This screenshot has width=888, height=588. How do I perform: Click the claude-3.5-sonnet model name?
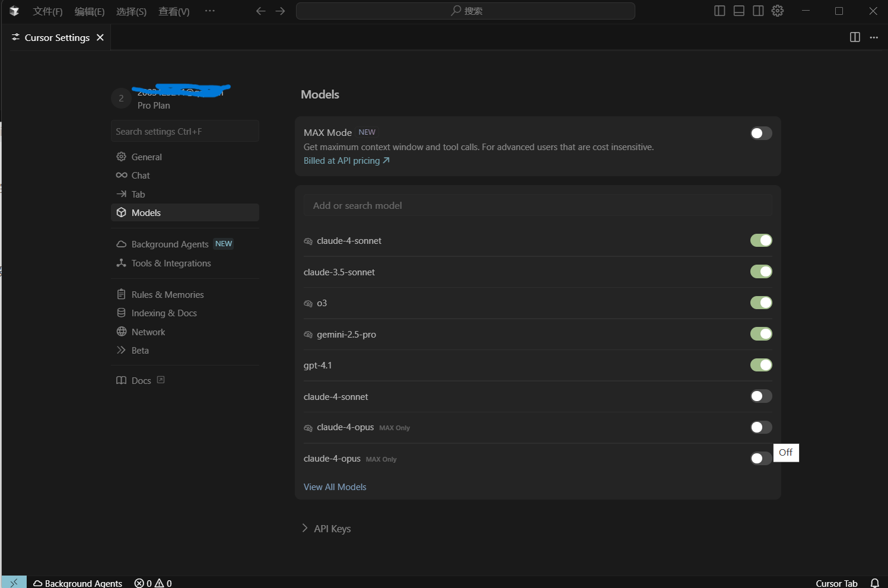point(339,272)
